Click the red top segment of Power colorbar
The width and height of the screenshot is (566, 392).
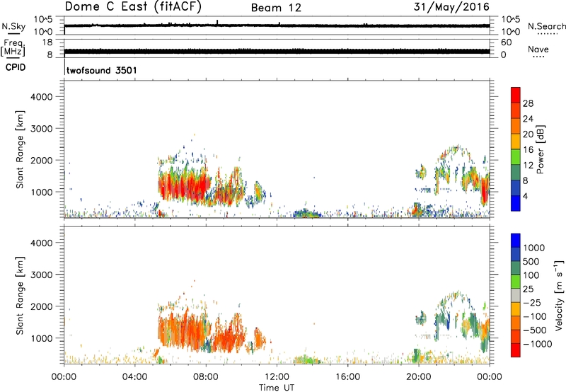(516, 95)
